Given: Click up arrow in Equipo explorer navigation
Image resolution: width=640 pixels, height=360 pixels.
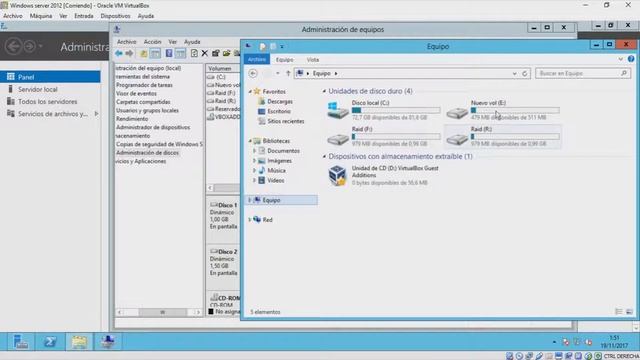Looking at the screenshot, I should coord(288,73).
